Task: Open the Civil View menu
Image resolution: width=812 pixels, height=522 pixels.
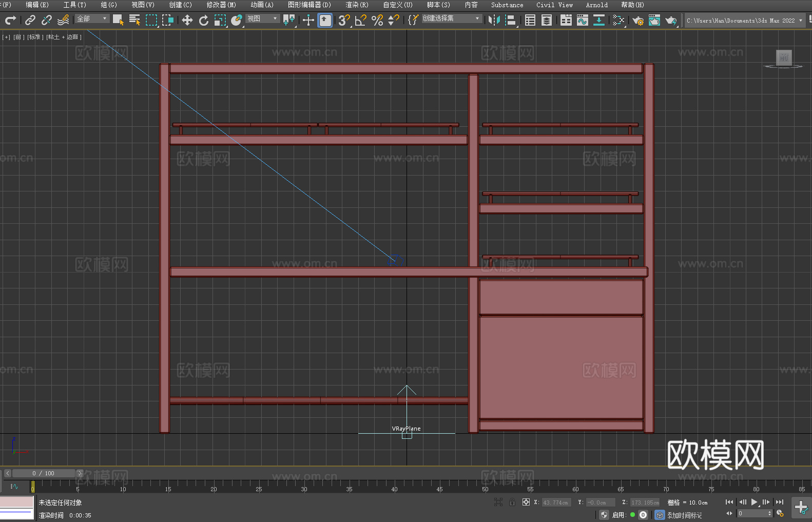Action: (x=555, y=5)
